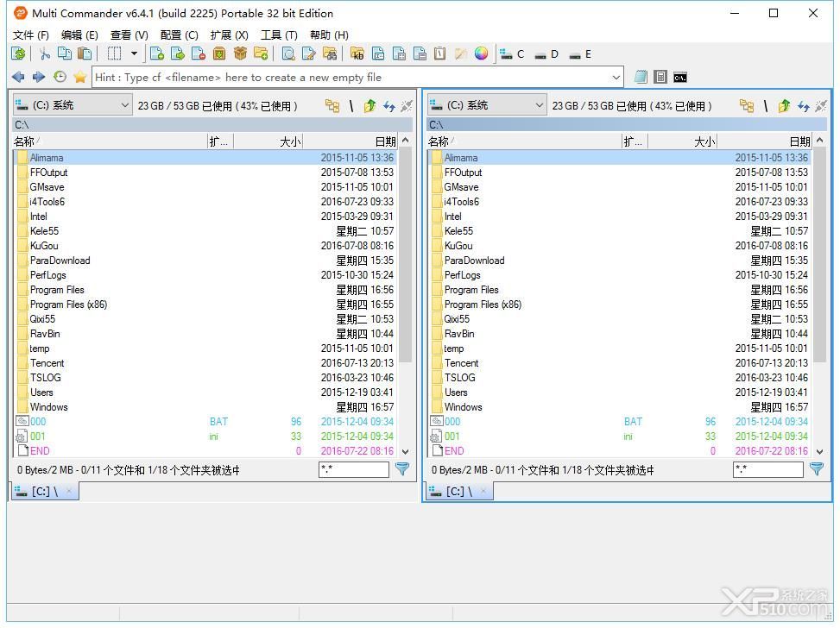Sort the left panel by the 名称 column
The height and width of the screenshot is (628, 840).
tap(110, 141)
